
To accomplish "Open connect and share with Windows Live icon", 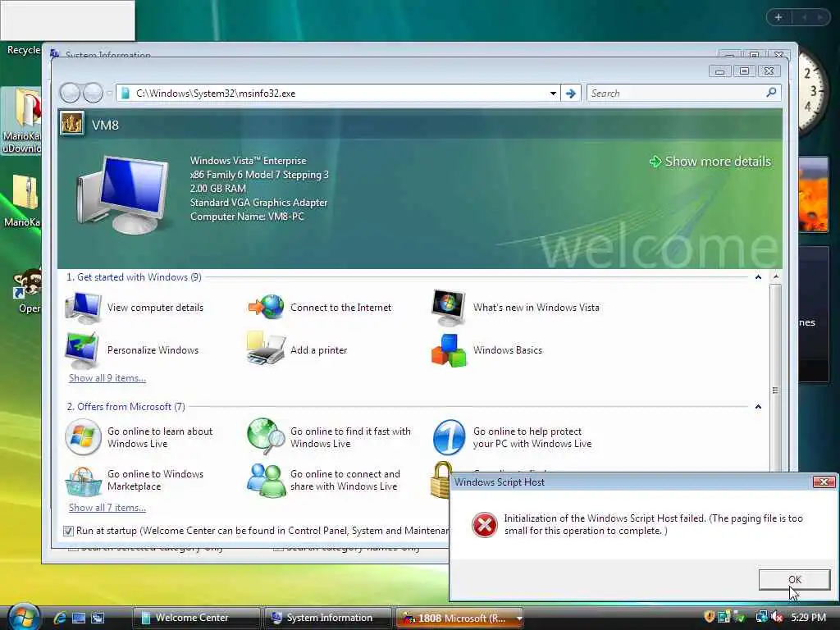I will coord(265,480).
